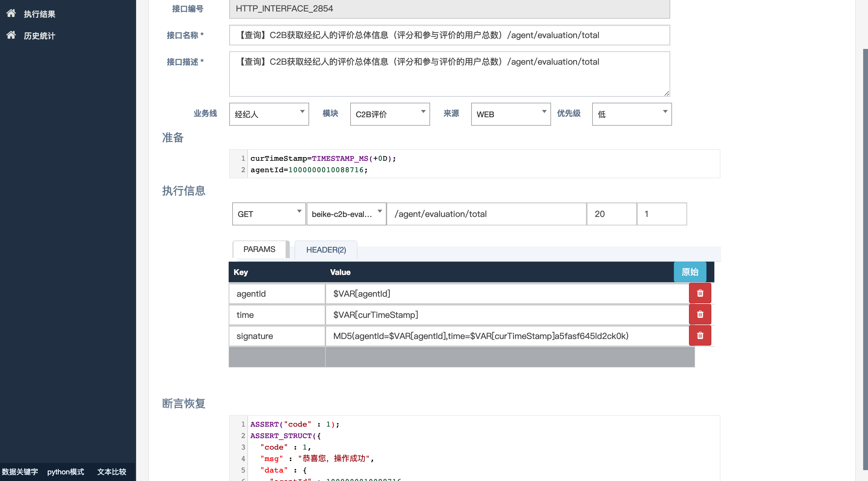This screenshot has height=481, width=868.
Task: Click the $VAR[curTimeStamp] value field
Action: (x=507, y=315)
